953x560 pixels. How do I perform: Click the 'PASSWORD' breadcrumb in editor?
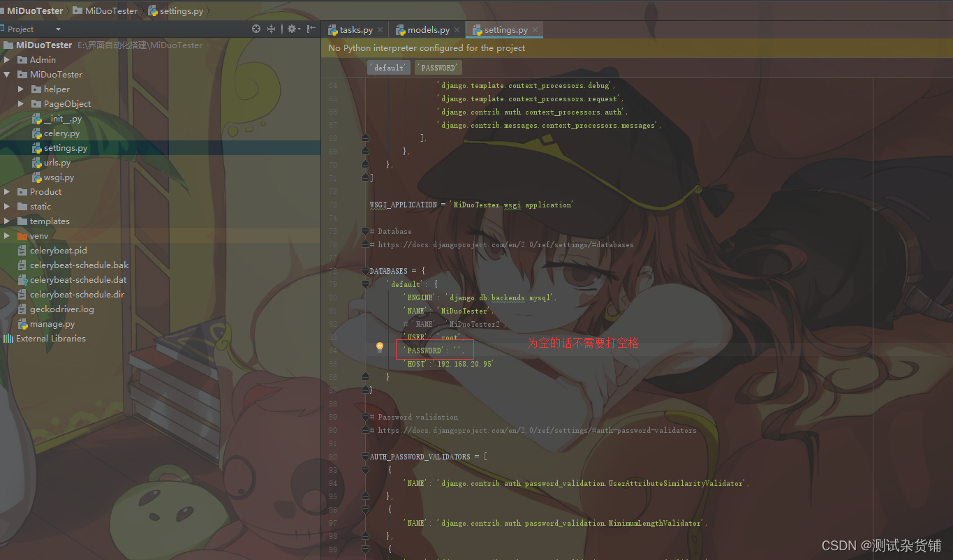438,68
